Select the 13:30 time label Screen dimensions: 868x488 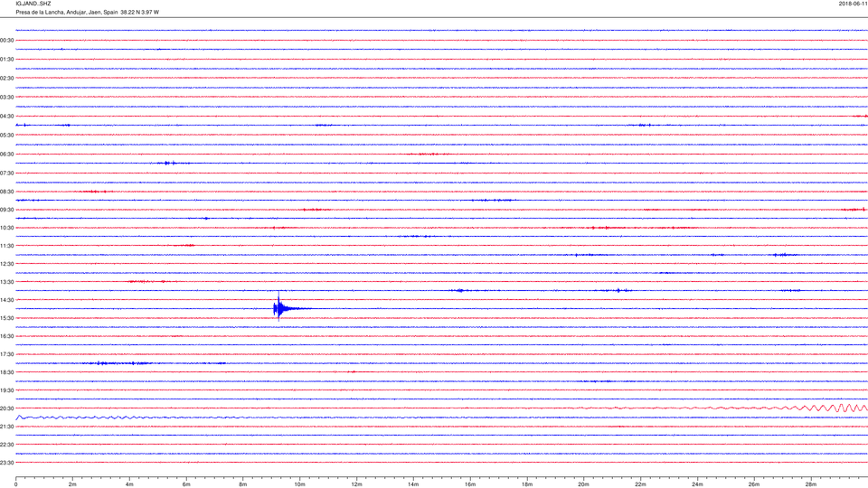(7, 282)
